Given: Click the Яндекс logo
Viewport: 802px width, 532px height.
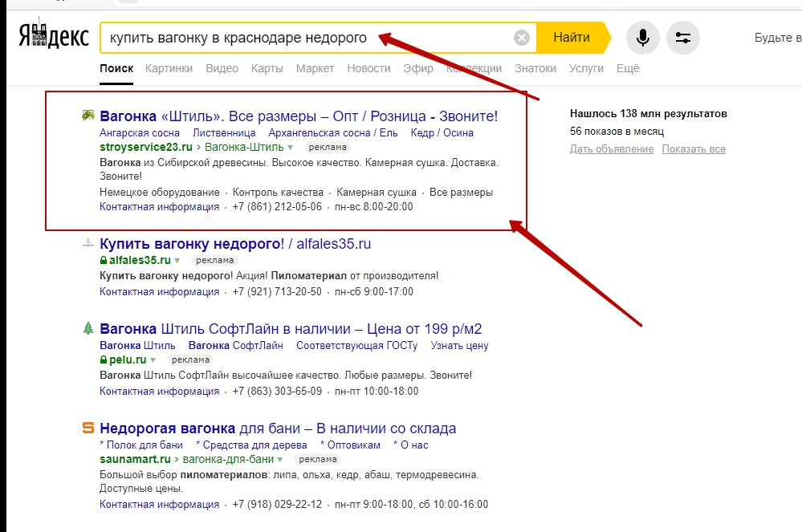Looking at the screenshot, I should [54, 35].
